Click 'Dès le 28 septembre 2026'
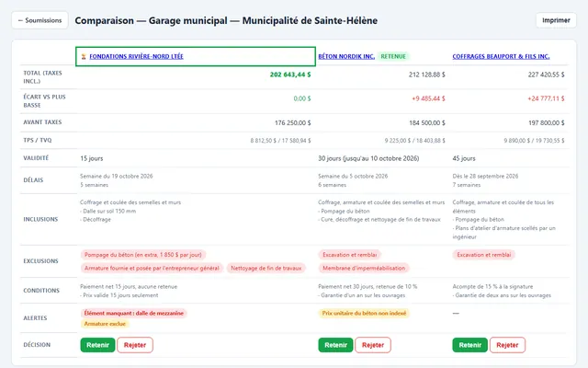The height and width of the screenshot is (368, 588). 485,176
